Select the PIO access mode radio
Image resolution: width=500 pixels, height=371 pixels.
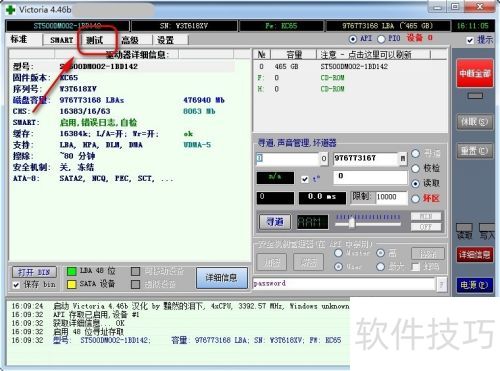pyautogui.click(x=381, y=39)
